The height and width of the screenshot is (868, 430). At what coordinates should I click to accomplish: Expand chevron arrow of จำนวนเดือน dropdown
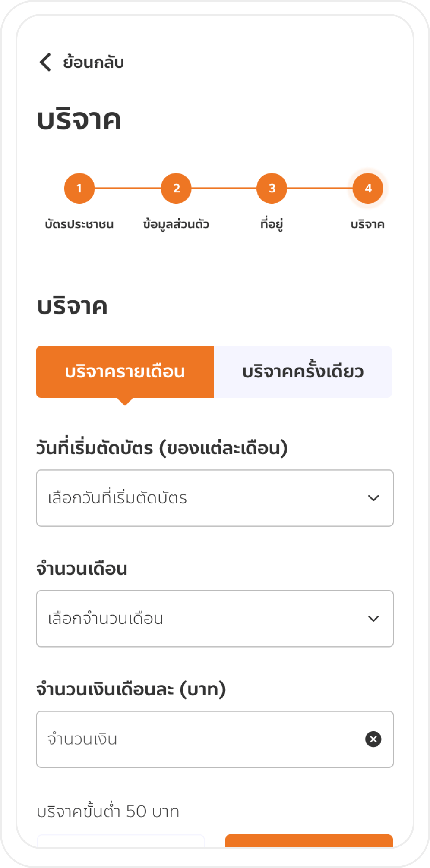[373, 619]
